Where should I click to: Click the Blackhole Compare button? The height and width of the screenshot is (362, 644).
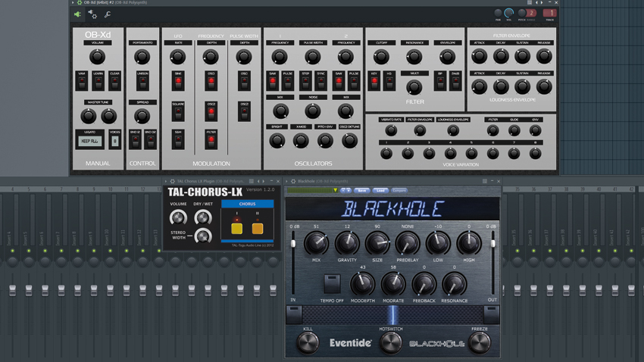[399, 190]
